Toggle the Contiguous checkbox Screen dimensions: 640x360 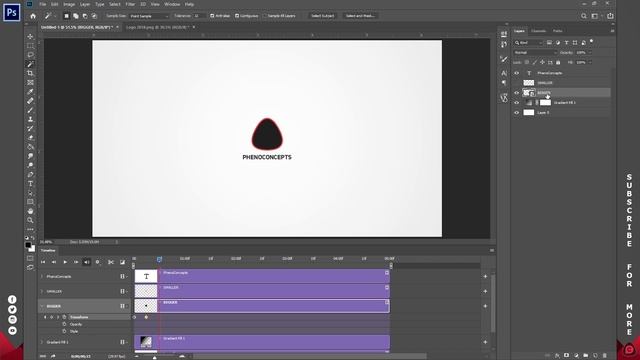click(x=237, y=16)
